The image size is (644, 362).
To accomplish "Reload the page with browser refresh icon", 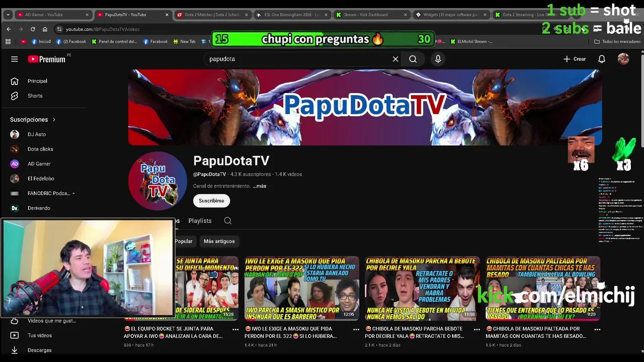I will point(33,29).
